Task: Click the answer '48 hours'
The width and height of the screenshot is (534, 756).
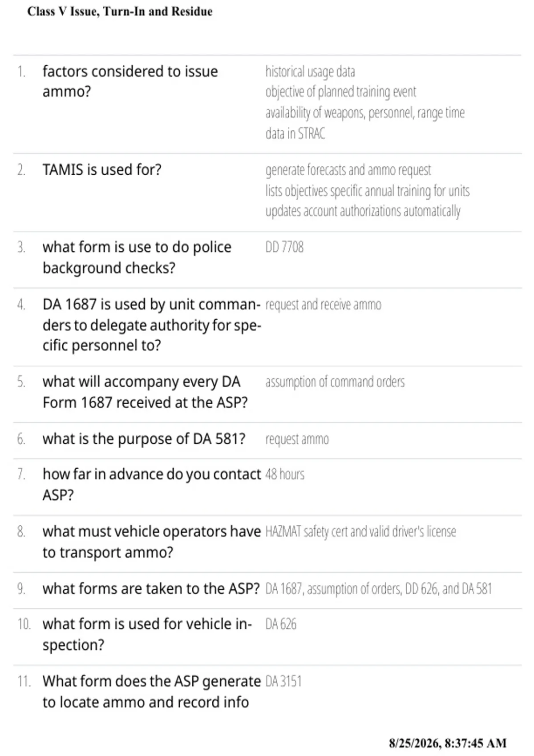Action: pos(285,475)
